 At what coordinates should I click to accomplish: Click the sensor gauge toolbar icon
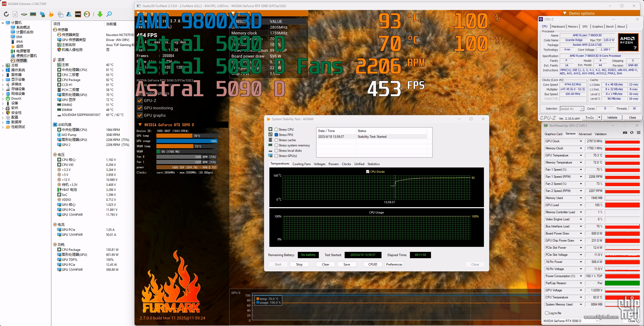(87, 14)
